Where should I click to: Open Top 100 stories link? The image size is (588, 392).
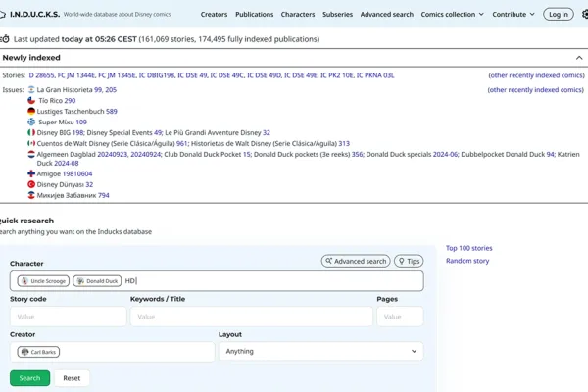[468, 248]
